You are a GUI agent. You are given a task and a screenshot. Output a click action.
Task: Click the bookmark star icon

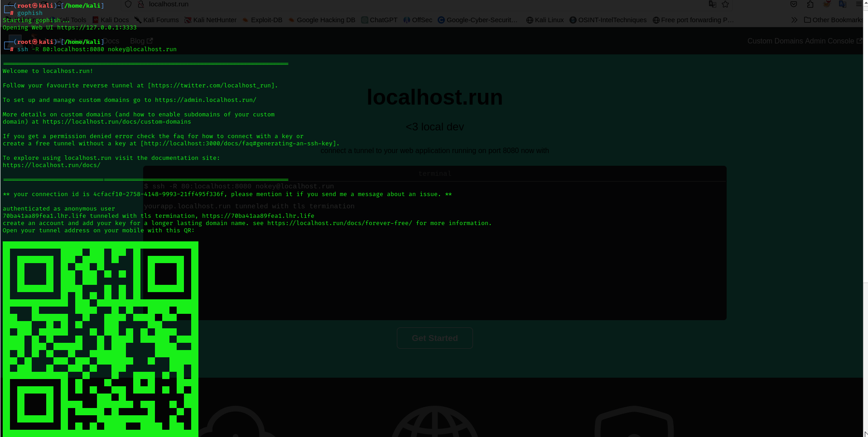(725, 4)
